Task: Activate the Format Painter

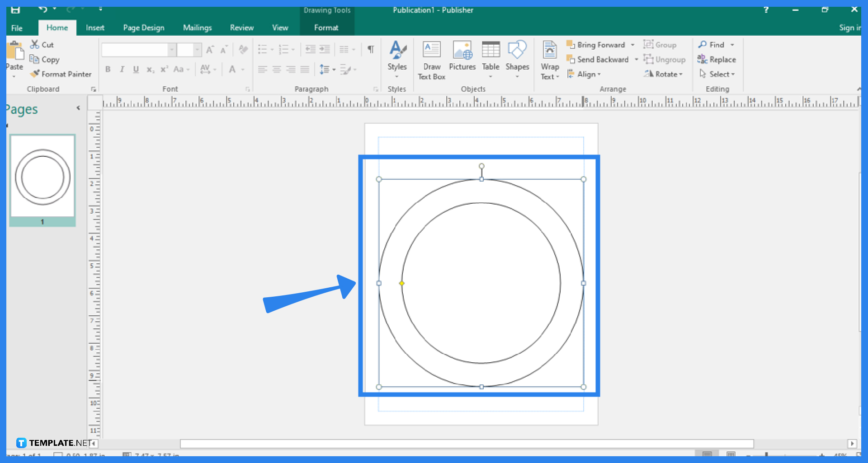Action: (61, 74)
